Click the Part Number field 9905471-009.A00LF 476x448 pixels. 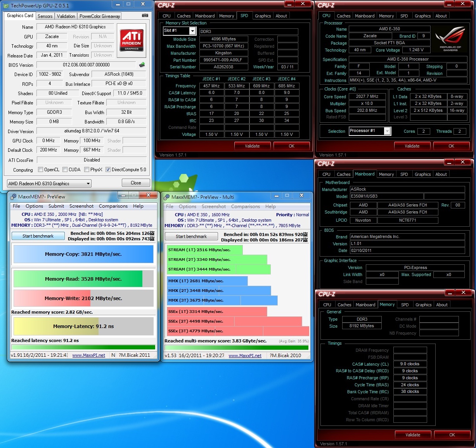pos(223,60)
